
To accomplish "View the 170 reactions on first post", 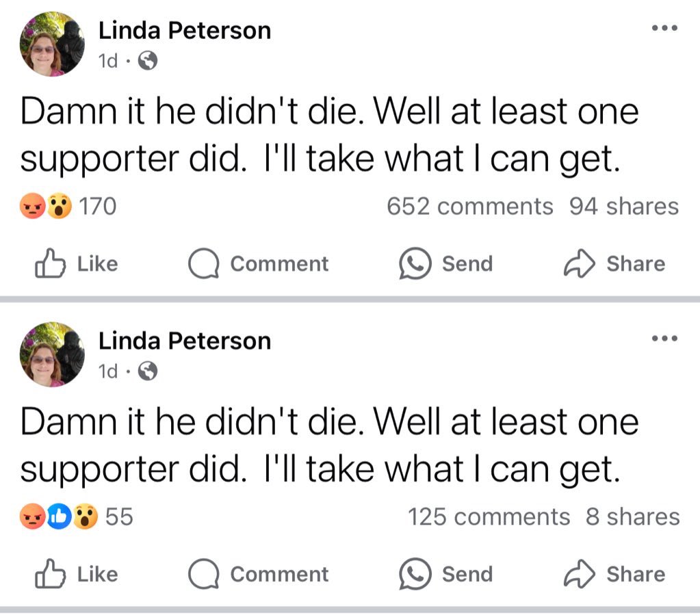I will coord(68,206).
